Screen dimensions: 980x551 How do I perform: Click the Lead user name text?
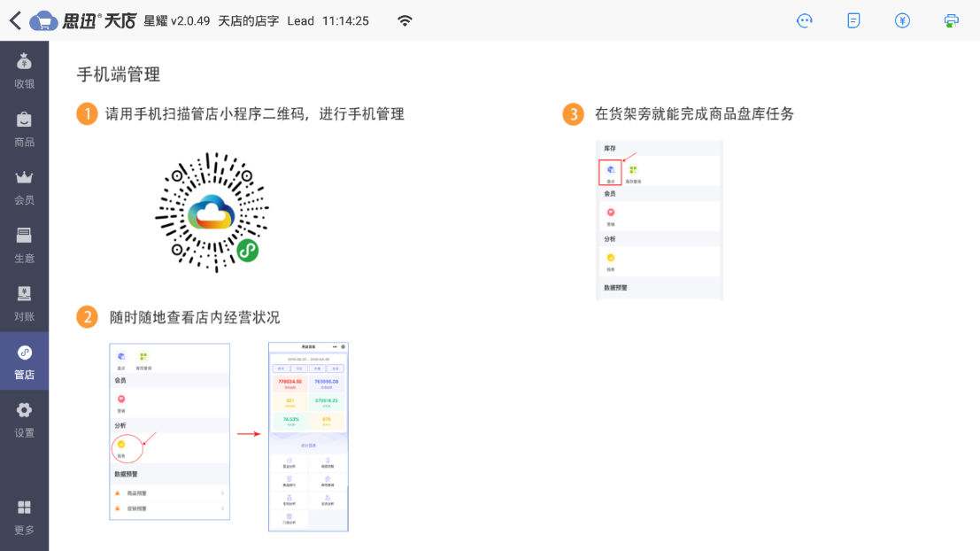(301, 20)
